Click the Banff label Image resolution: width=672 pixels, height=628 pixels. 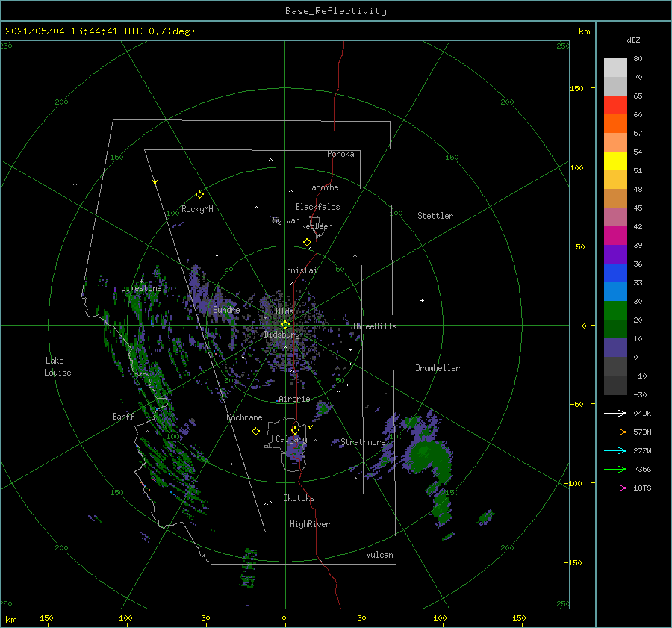pos(123,416)
